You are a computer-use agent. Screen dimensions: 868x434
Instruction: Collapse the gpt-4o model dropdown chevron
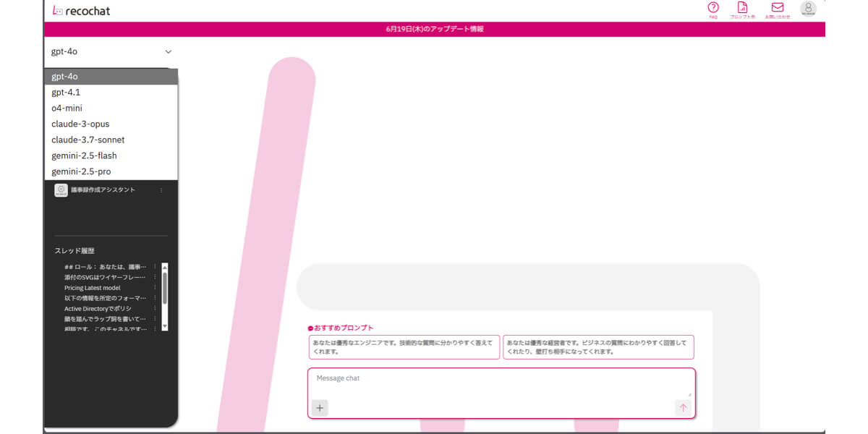click(x=169, y=52)
